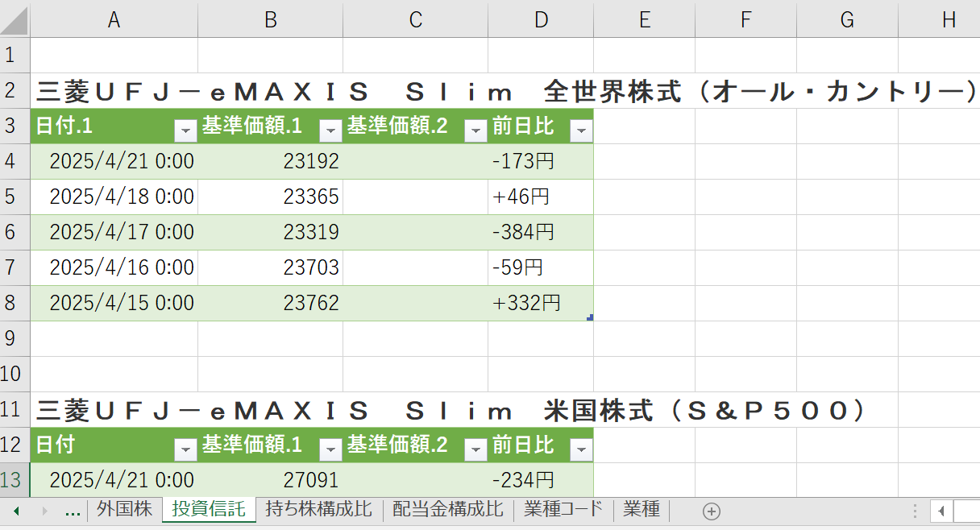Select column E header
Screen dimensions: 980x530
pyautogui.click(x=644, y=19)
